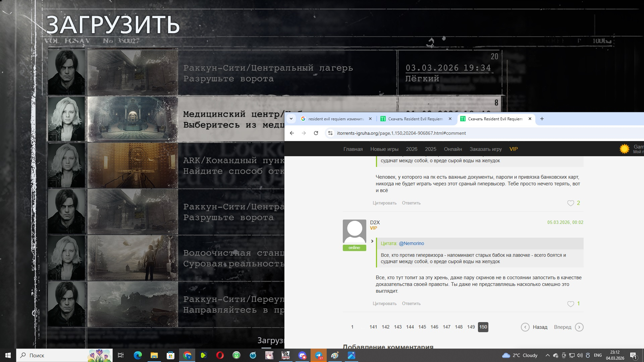Select the ARK/Командный пункт save thumbnail

point(133,166)
